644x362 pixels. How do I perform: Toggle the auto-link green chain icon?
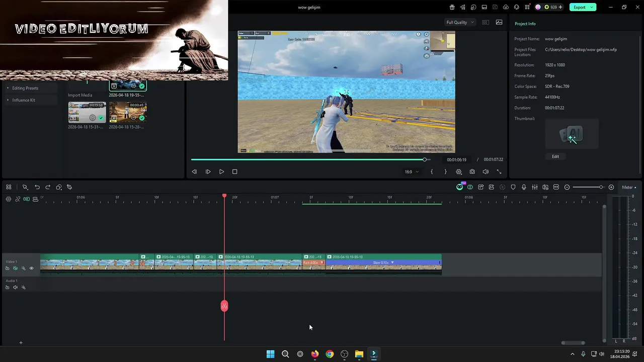coord(26,199)
